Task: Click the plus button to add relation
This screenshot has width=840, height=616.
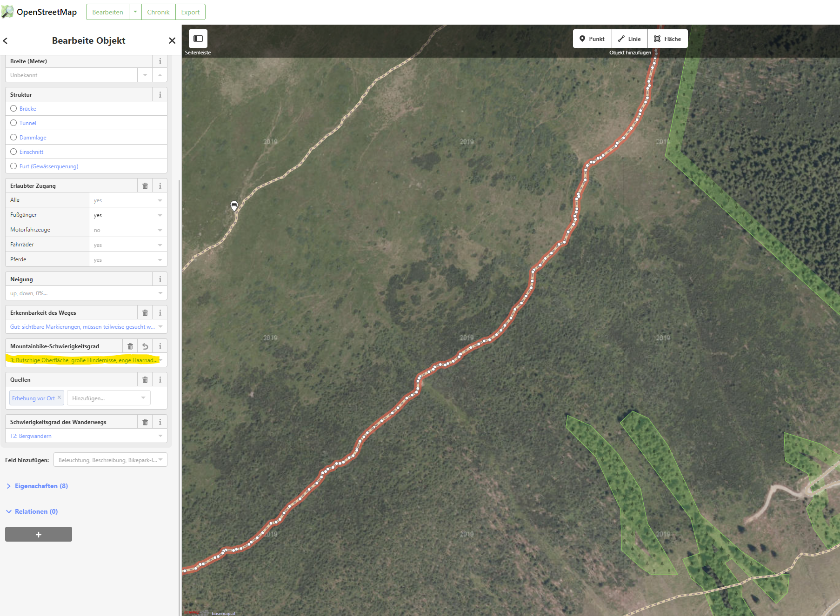Action: click(x=39, y=534)
